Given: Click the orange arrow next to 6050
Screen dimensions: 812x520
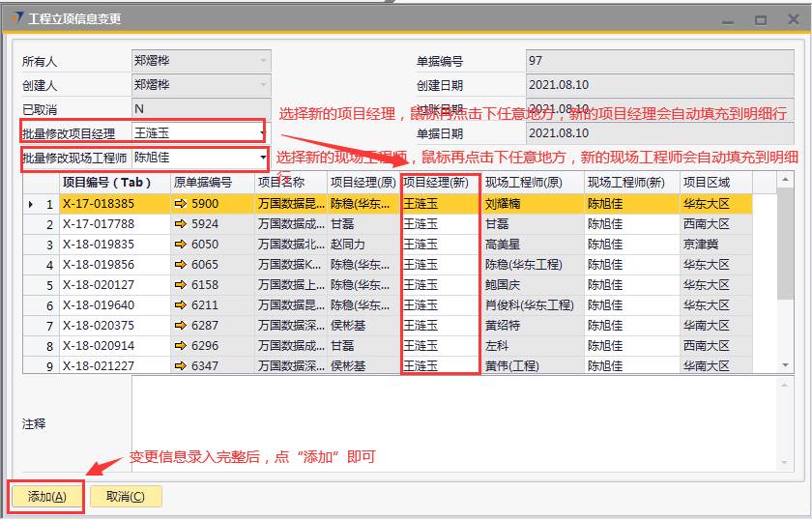Looking at the screenshot, I should pyautogui.click(x=180, y=245).
